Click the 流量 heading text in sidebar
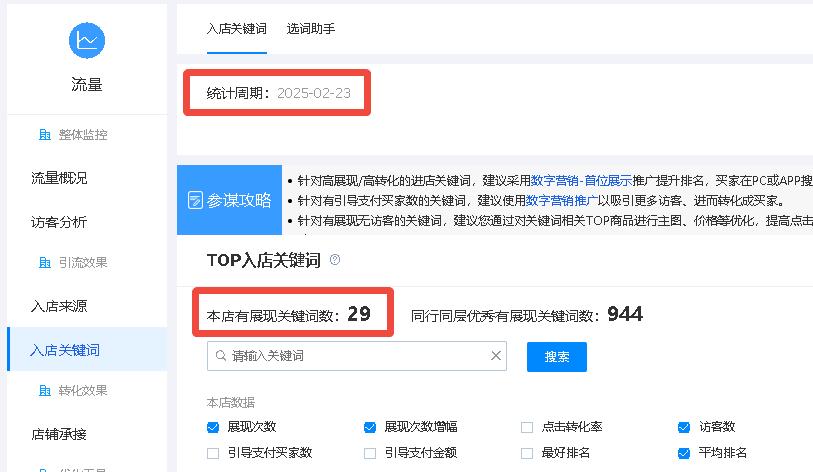 tap(87, 85)
